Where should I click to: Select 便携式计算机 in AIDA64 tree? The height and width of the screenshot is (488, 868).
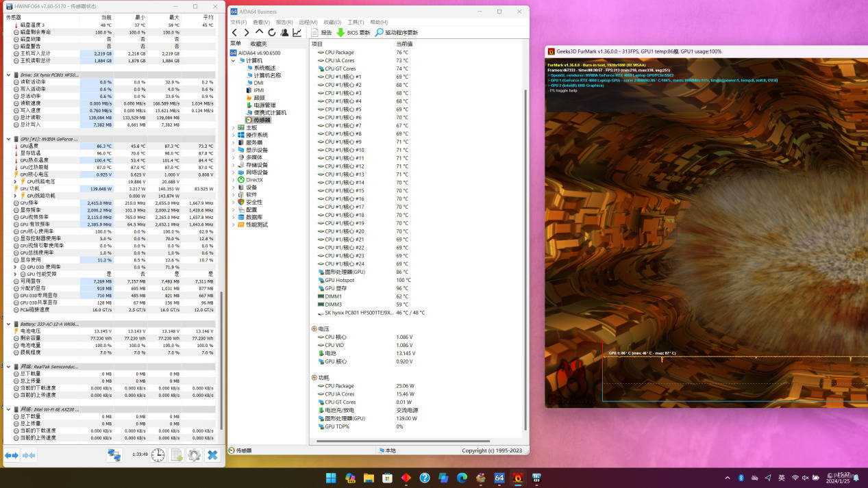point(270,112)
